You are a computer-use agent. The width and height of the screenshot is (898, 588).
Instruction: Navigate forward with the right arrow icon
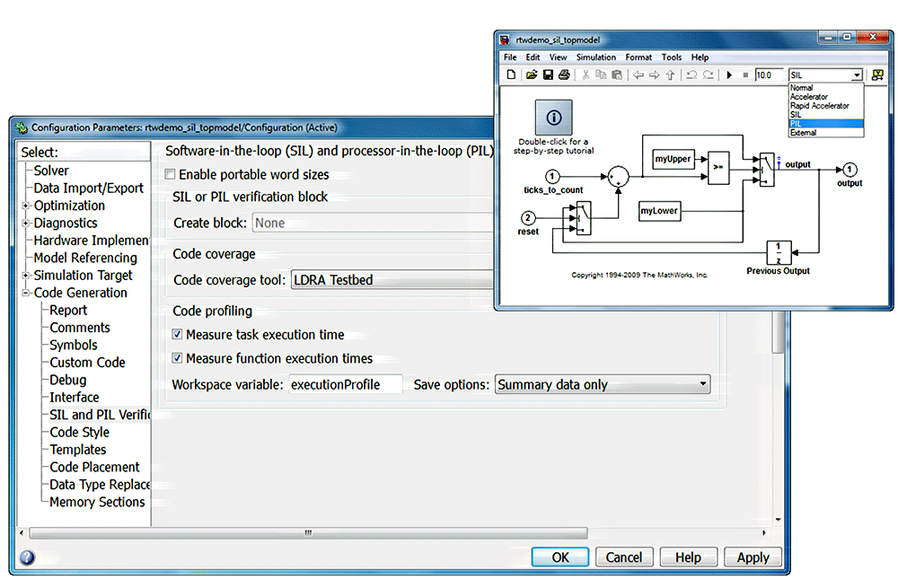[x=654, y=75]
